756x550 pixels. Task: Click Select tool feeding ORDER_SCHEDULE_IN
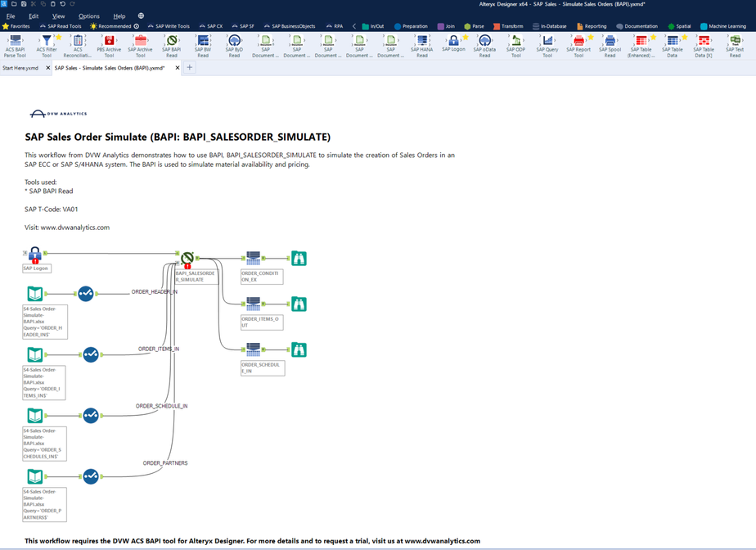(x=91, y=416)
